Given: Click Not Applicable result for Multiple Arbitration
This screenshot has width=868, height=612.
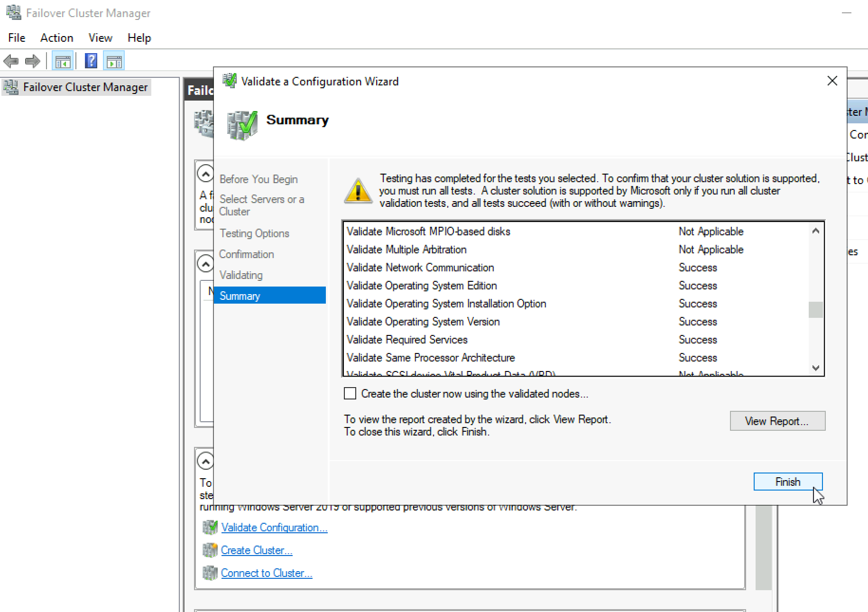Looking at the screenshot, I should (711, 250).
